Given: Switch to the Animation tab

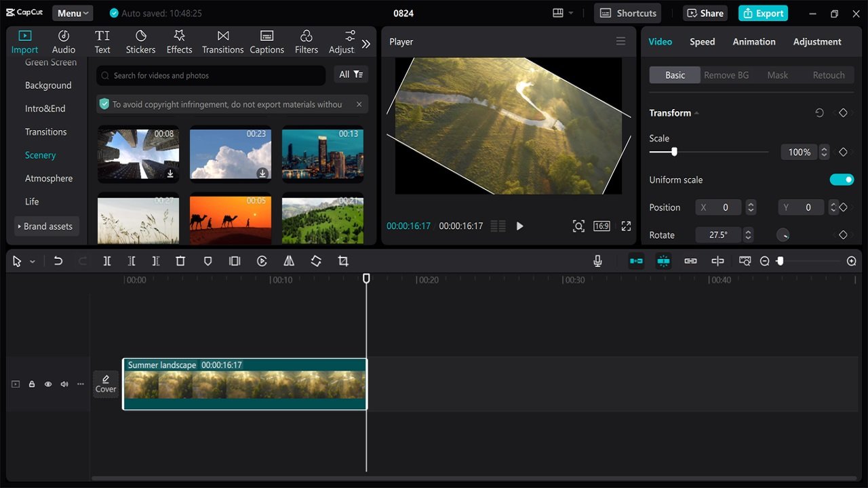Looking at the screenshot, I should [x=753, y=41].
